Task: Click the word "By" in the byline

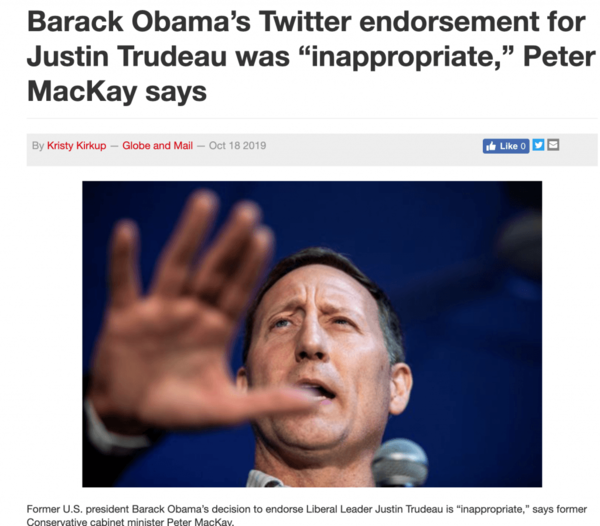Action: [x=38, y=146]
